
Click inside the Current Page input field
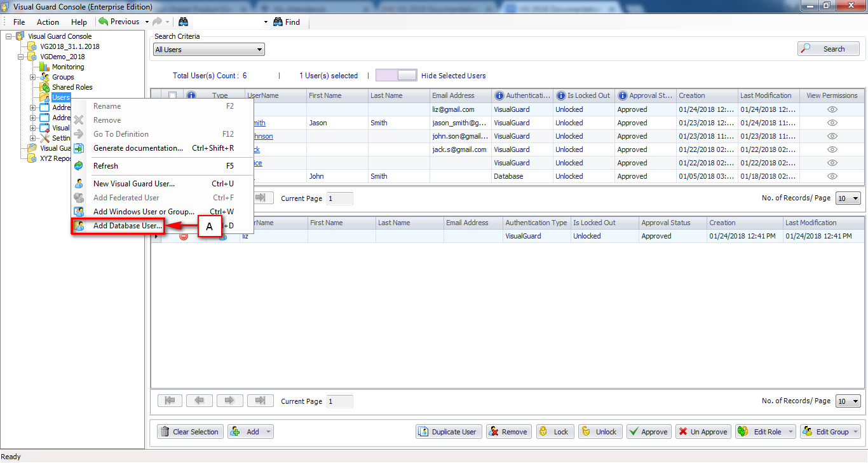[339, 198]
